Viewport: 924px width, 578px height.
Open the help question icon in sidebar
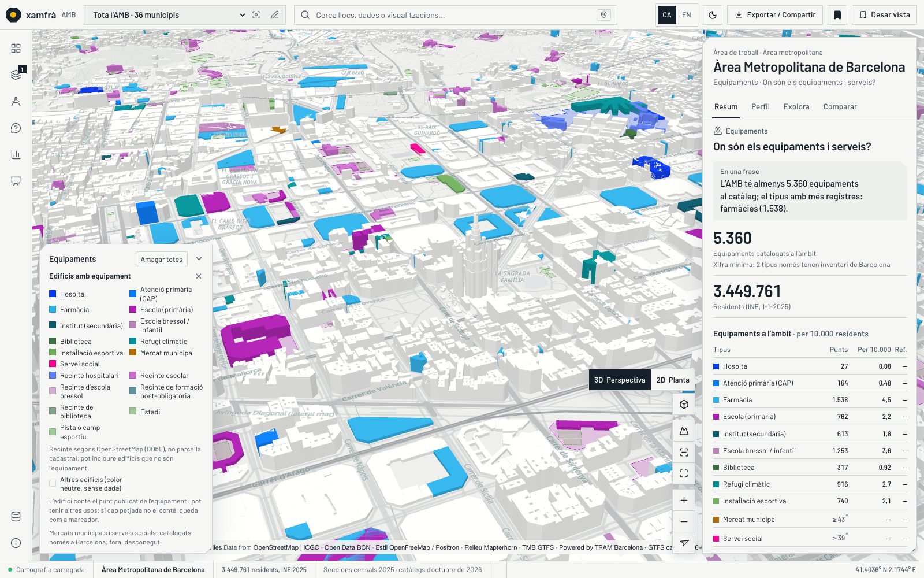(x=16, y=128)
